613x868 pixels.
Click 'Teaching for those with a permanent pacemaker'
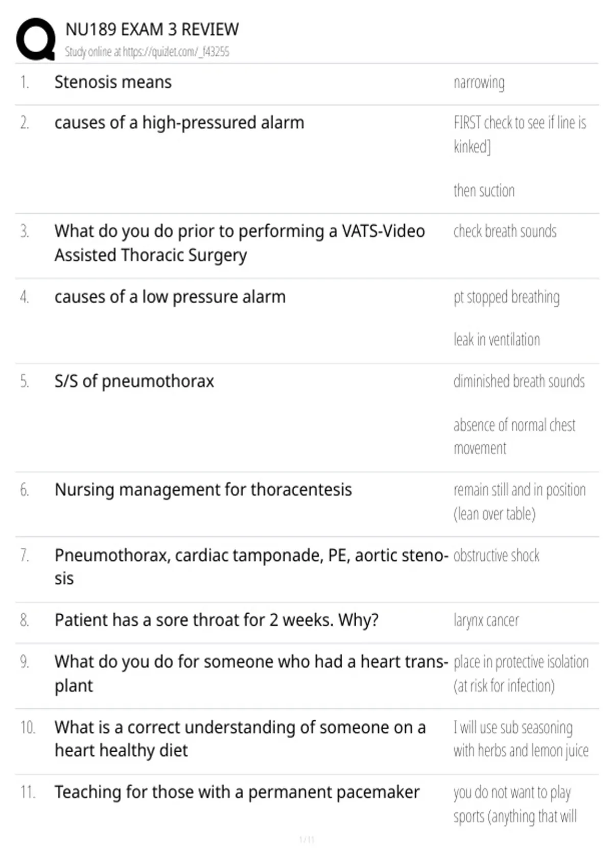point(237,792)
